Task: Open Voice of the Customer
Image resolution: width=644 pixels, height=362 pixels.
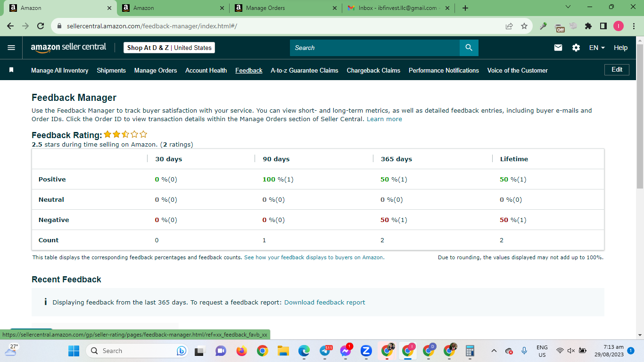Action: 518,70
